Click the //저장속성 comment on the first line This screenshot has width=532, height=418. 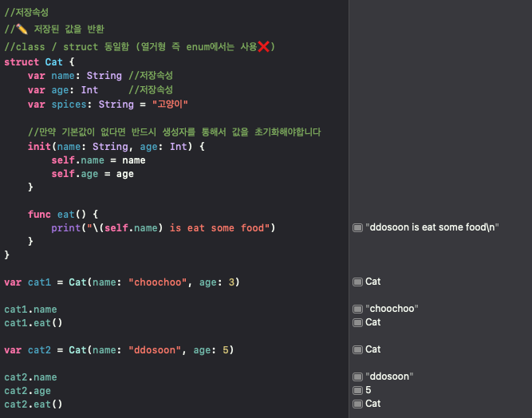[26, 13]
